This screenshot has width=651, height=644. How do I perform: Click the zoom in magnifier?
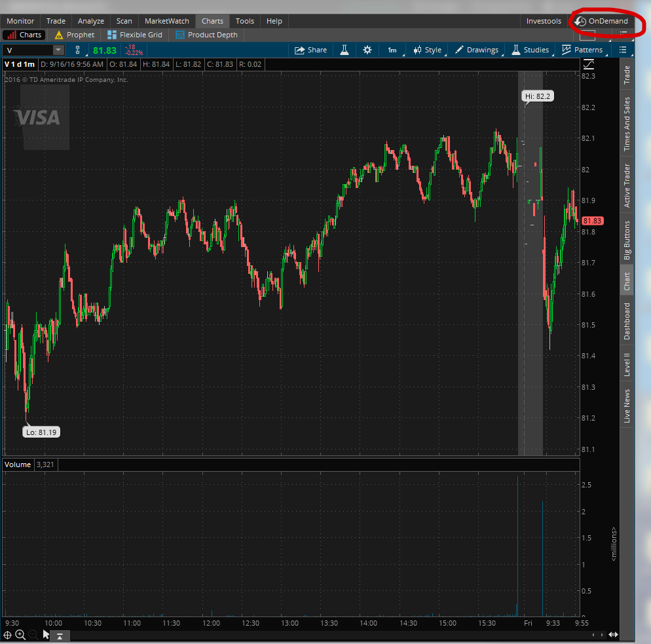[x=20, y=635]
